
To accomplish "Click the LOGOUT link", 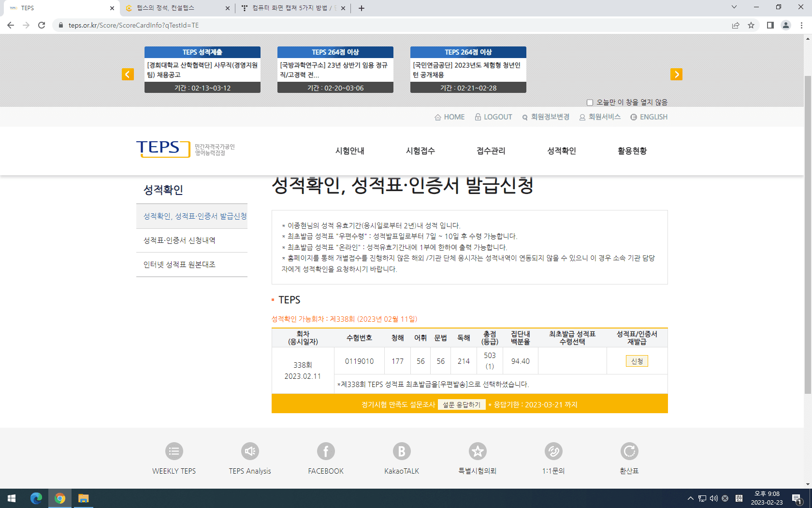I will [493, 117].
